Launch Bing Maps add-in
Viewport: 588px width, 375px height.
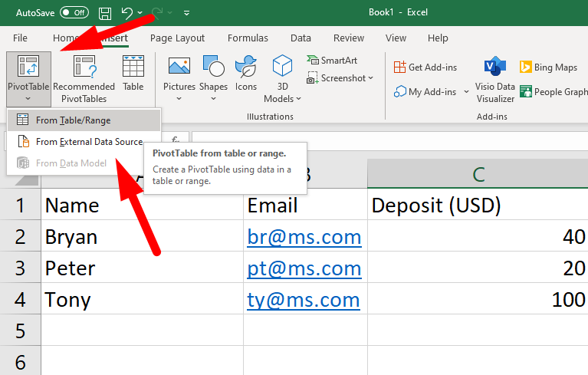[x=548, y=67]
